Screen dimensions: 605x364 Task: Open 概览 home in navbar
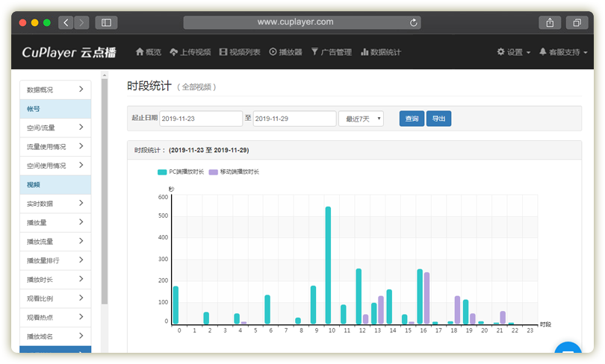(148, 52)
